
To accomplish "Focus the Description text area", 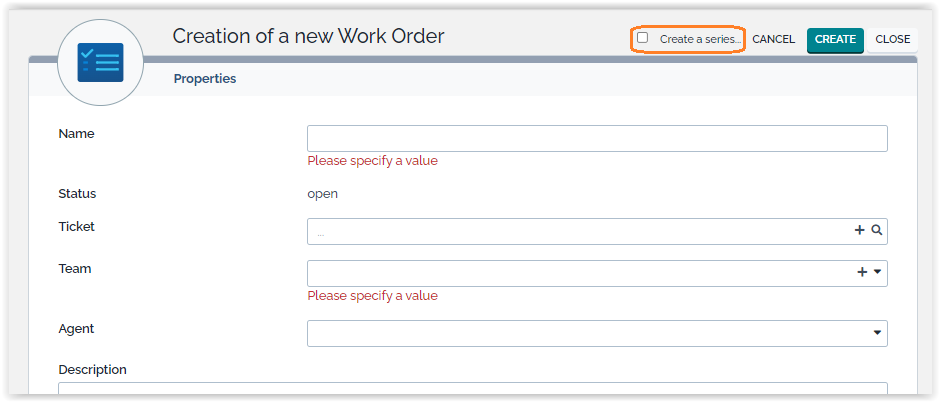I will (472, 391).
